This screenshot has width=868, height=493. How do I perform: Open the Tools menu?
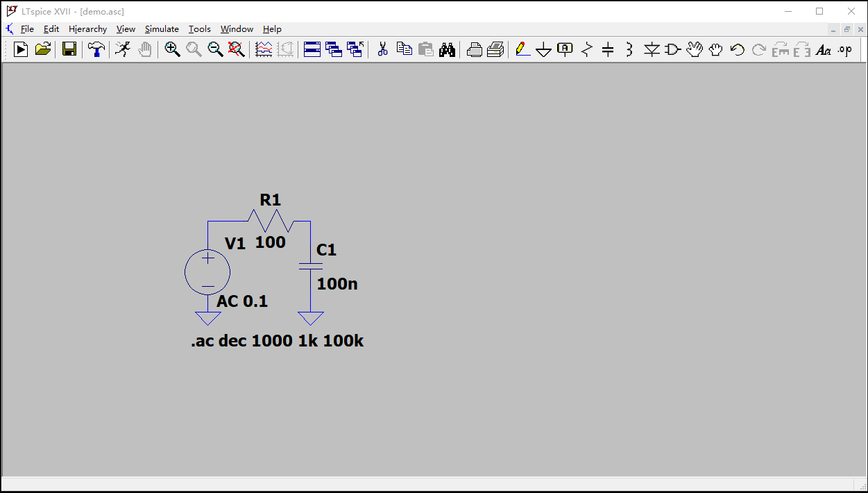[200, 29]
